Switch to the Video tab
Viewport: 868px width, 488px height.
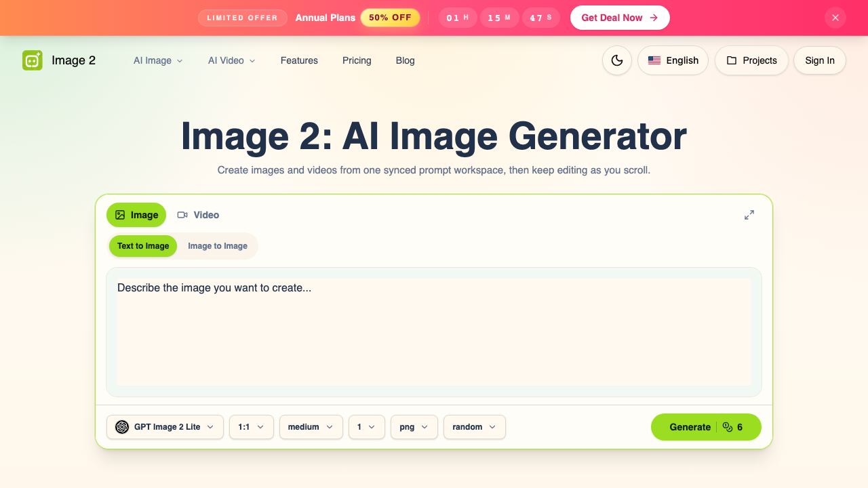point(198,215)
